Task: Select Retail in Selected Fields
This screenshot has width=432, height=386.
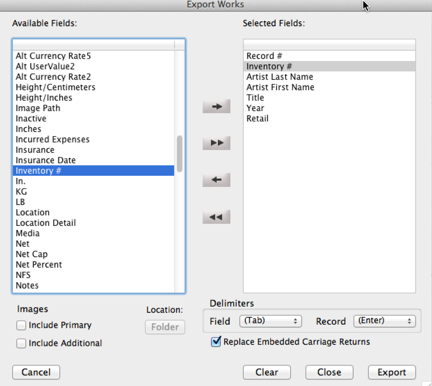Action: 329,118
